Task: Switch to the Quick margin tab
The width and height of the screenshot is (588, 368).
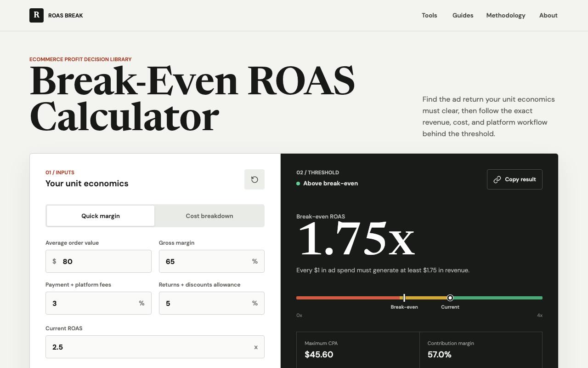Action: (x=101, y=216)
